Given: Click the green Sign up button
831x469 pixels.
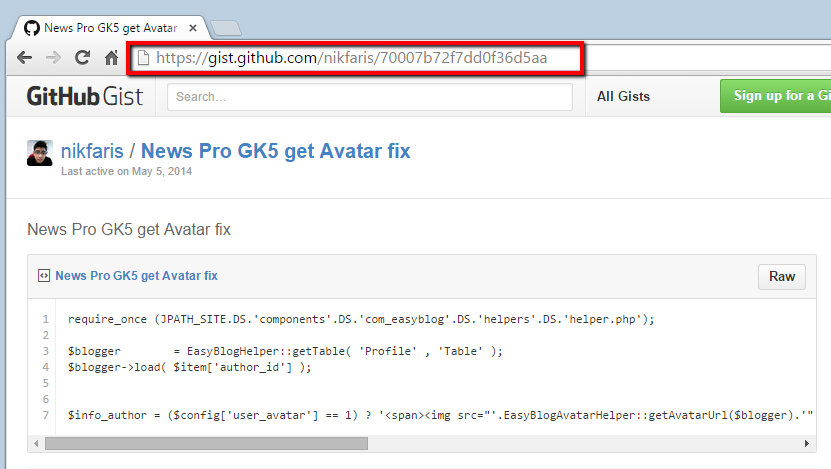Looking at the screenshot, I should (775, 96).
